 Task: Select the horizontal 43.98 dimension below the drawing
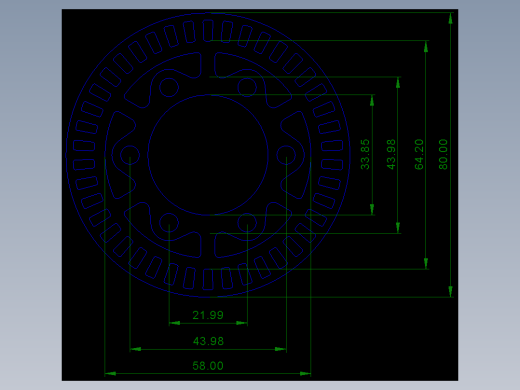click(208, 341)
